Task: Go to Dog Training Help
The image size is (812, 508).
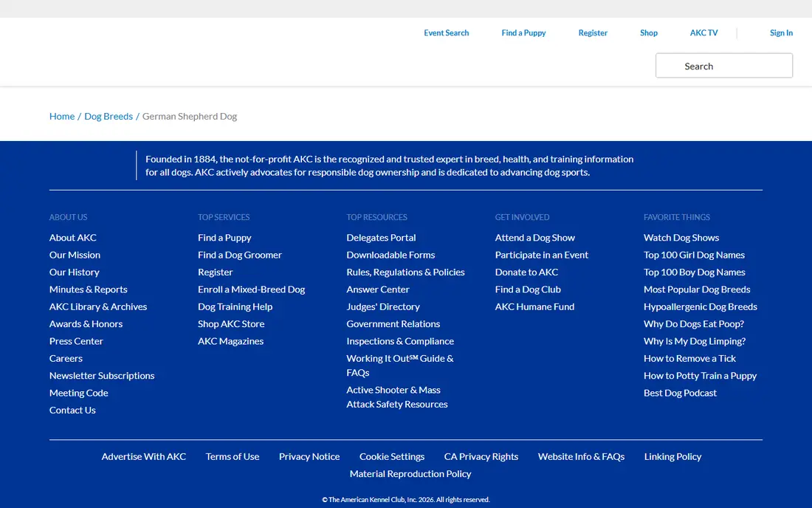Action: (235, 306)
